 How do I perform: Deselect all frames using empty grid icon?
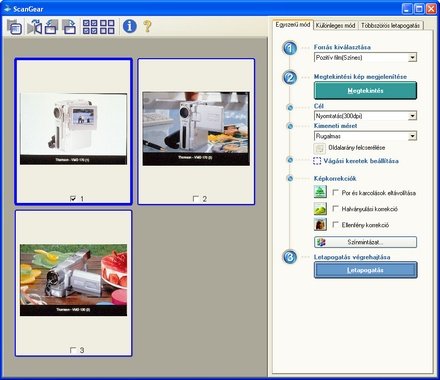click(107, 27)
